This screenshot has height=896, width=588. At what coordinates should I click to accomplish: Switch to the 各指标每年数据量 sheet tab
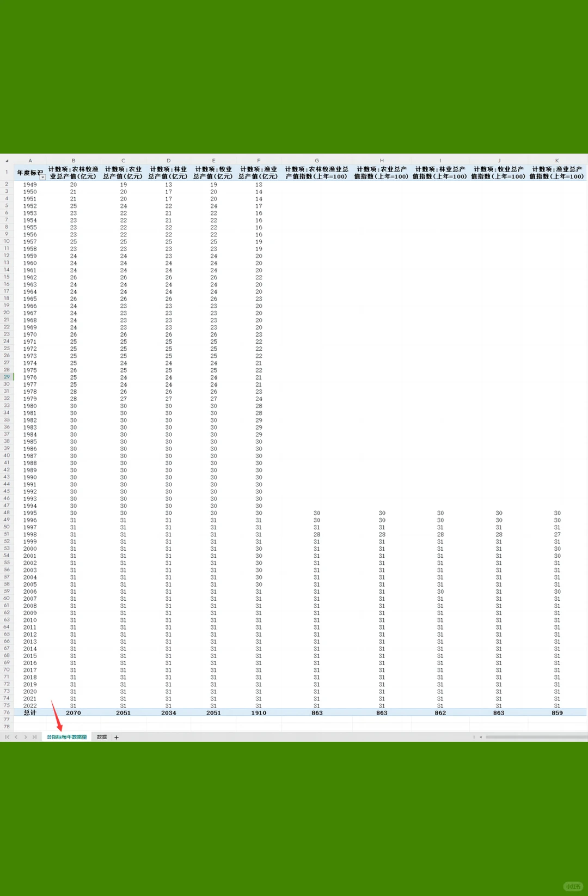(x=66, y=737)
